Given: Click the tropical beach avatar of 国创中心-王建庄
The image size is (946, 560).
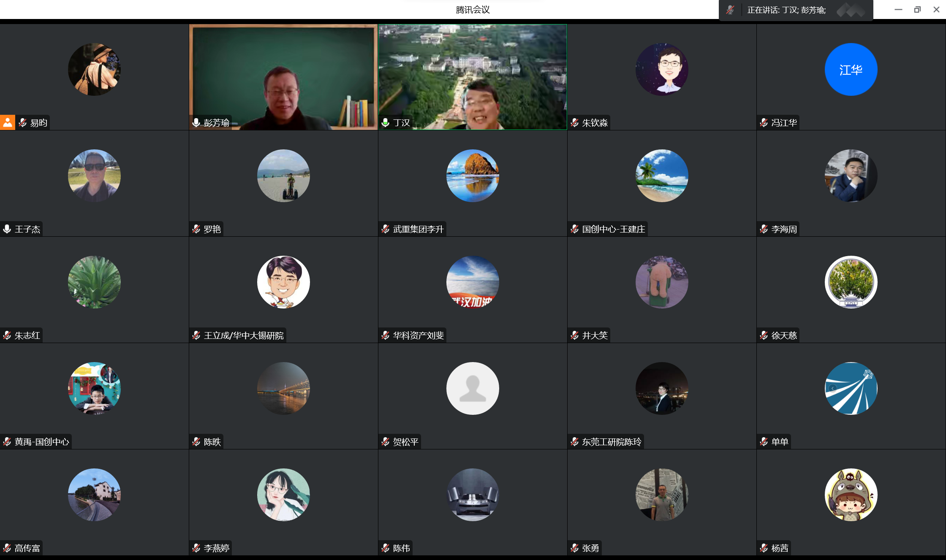Looking at the screenshot, I should 662,176.
